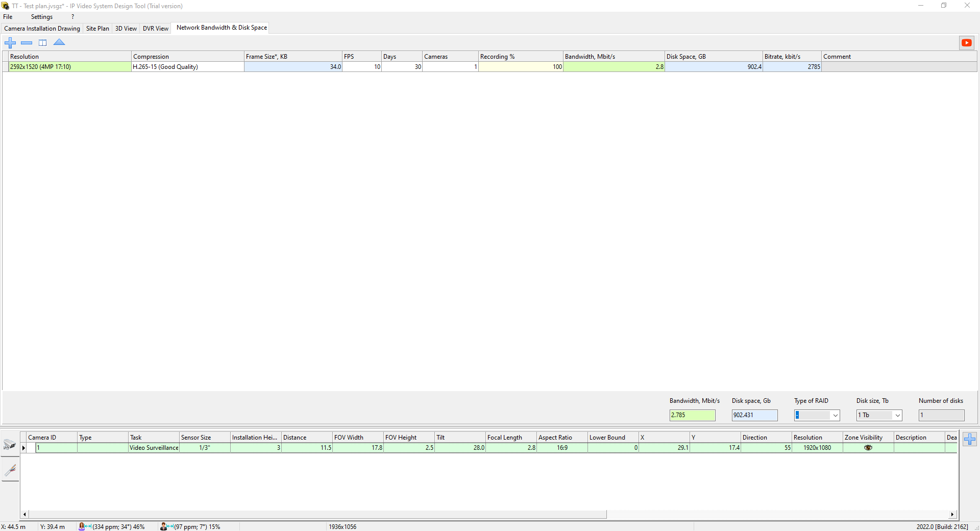Click the Camera ID column header
This screenshot has width=980, height=531.
51,438
